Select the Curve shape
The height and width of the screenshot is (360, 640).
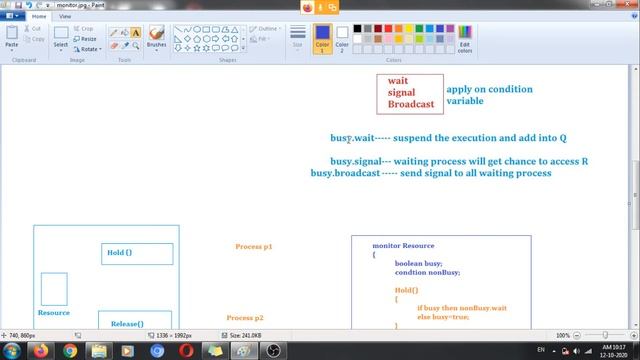click(x=187, y=29)
